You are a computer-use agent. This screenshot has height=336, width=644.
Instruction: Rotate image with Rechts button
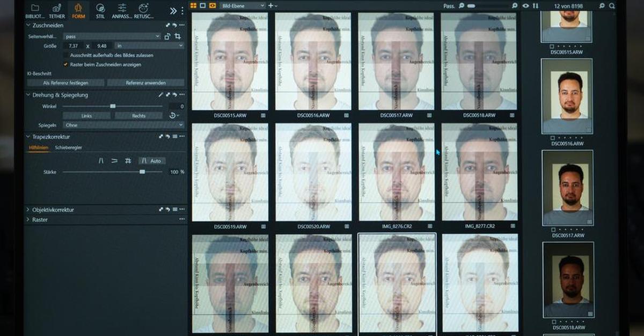138,116
